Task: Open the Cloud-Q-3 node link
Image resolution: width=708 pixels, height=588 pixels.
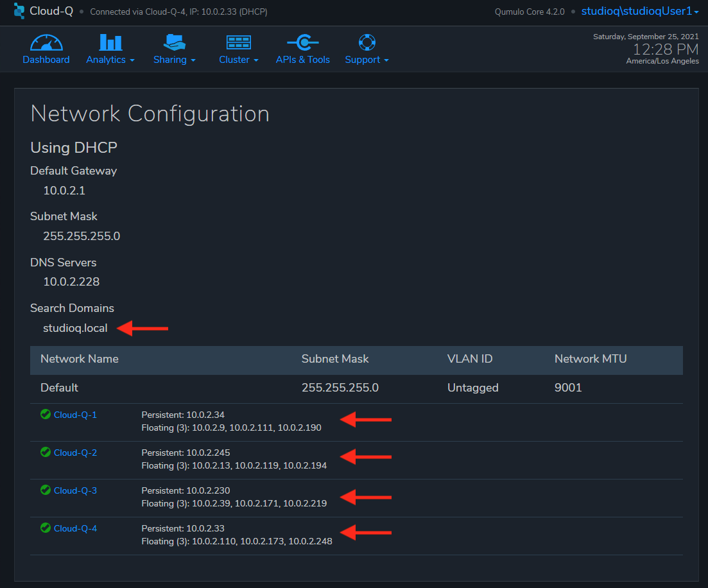Action: tap(75, 490)
